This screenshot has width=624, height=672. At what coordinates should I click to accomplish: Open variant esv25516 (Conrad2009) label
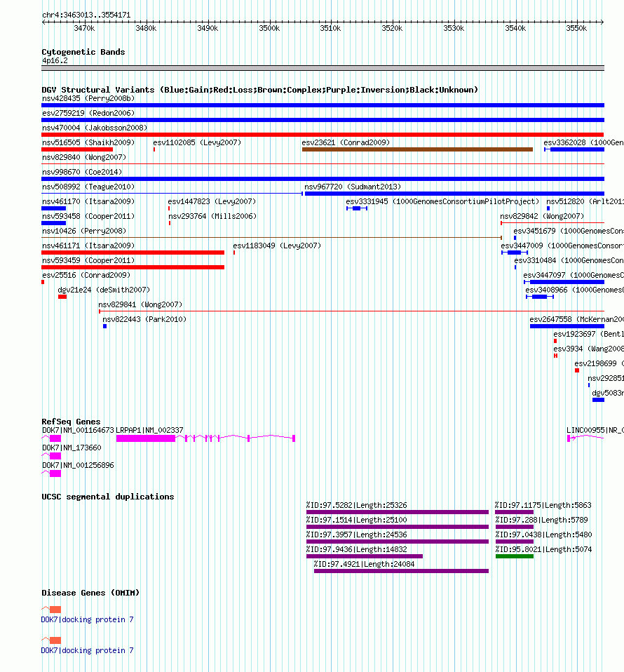(x=86, y=275)
